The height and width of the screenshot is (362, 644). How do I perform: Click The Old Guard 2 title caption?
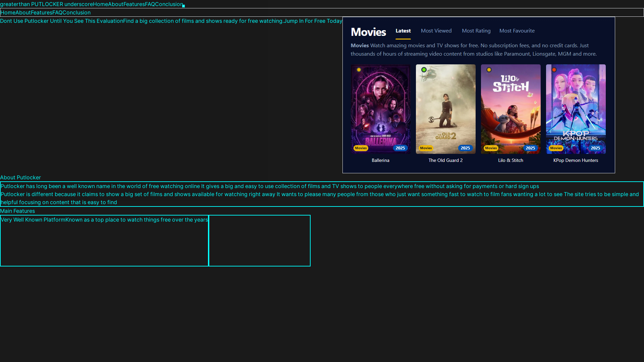(x=446, y=160)
